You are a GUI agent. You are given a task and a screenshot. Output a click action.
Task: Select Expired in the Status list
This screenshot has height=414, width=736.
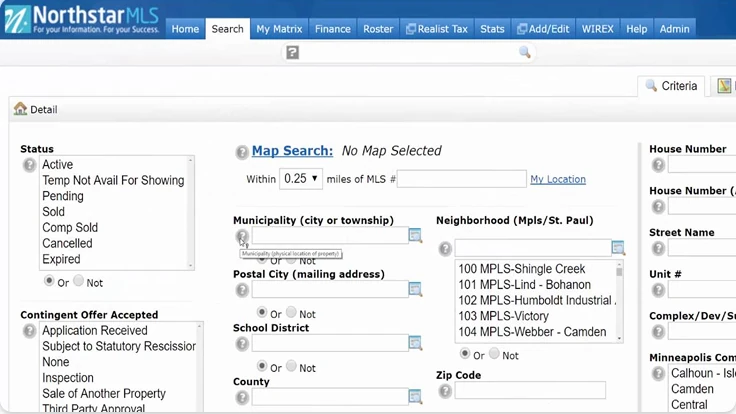pyautogui.click(x=61, y=259)
